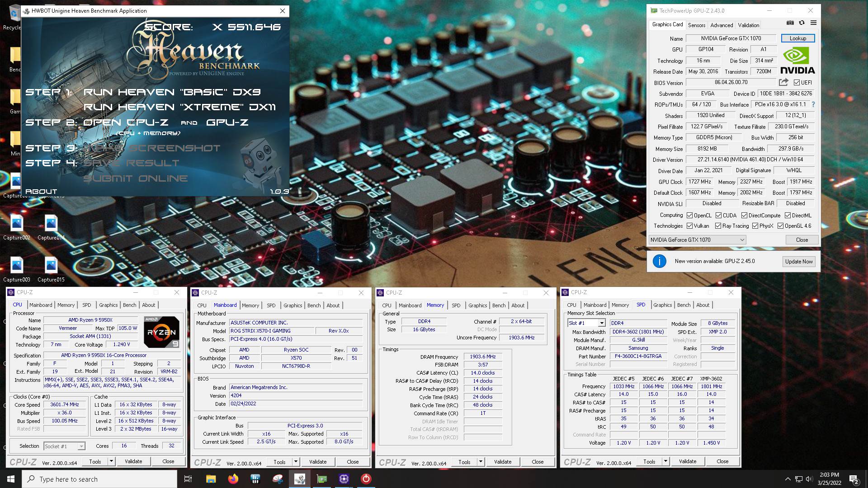Viewport: 868px width, 488px height.
Task: Toggle Ray Tracing checkbox
Action: click(718, 226)
